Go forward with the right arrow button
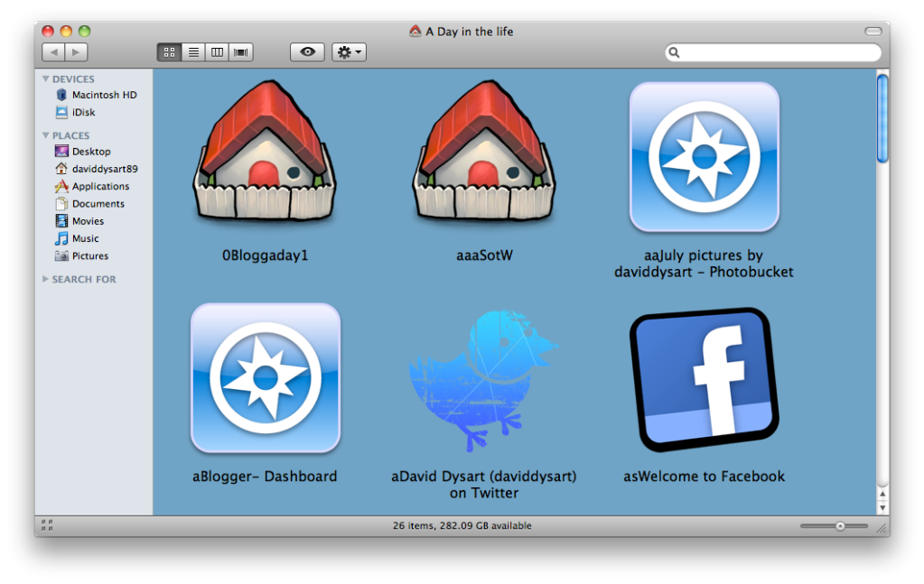 point(76,52)
